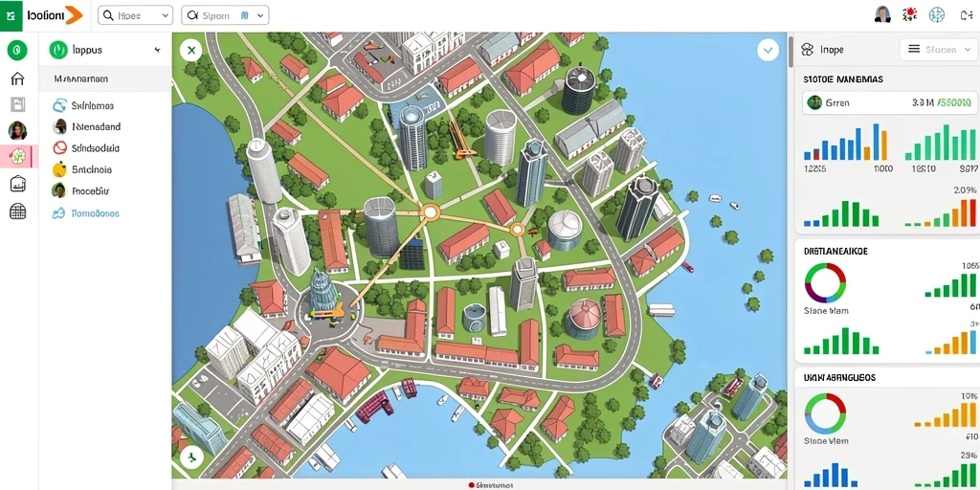
Task: Expand the map's blue chevron button
Action: pos(768,50)
